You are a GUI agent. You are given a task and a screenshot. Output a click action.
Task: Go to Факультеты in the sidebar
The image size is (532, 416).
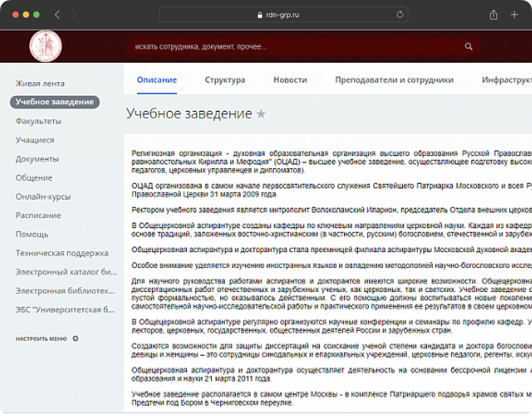(x=38, y=121)
